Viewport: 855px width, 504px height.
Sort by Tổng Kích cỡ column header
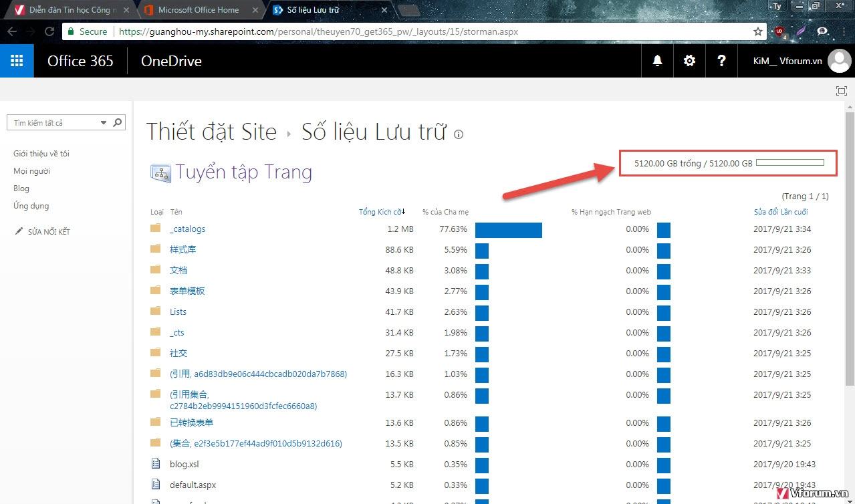(x=380, y=212)
